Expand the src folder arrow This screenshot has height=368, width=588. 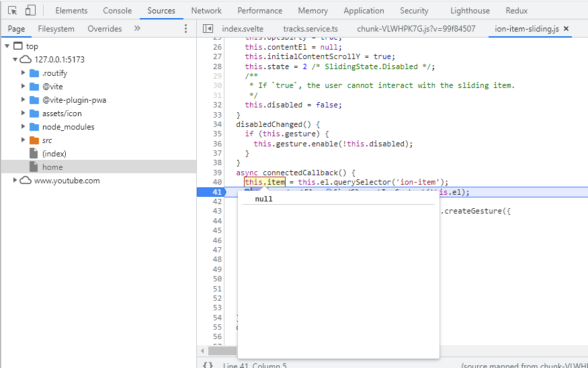click(x=23, y=140)
